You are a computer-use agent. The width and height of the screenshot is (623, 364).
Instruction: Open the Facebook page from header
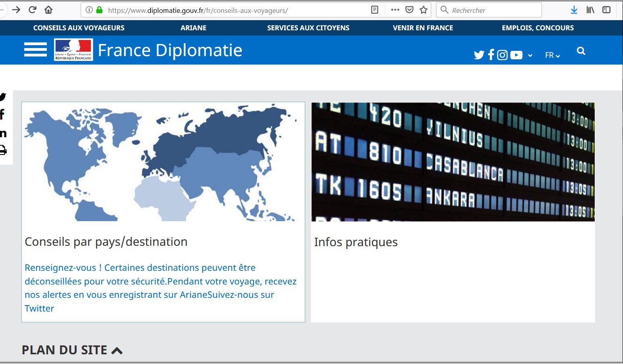[491, 55]
